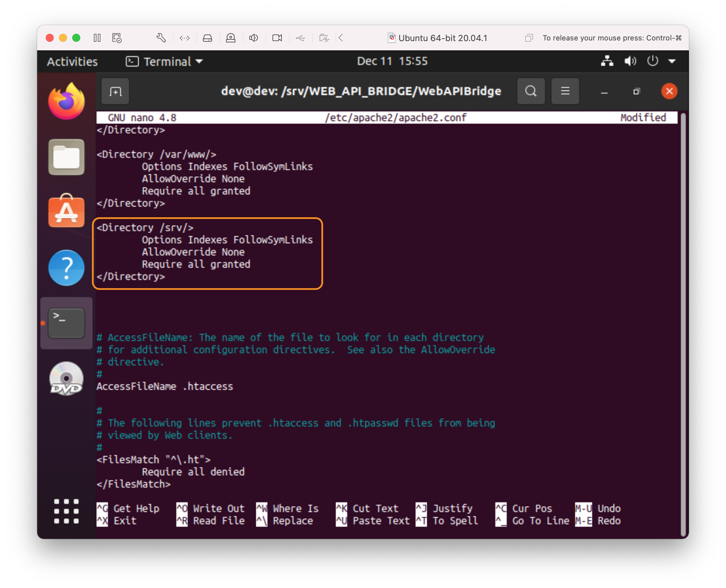Image resolution: width=726 pixels, height=588 pixels.
Task: Select Terminal in the dock
Action: (x=66, y=323)
